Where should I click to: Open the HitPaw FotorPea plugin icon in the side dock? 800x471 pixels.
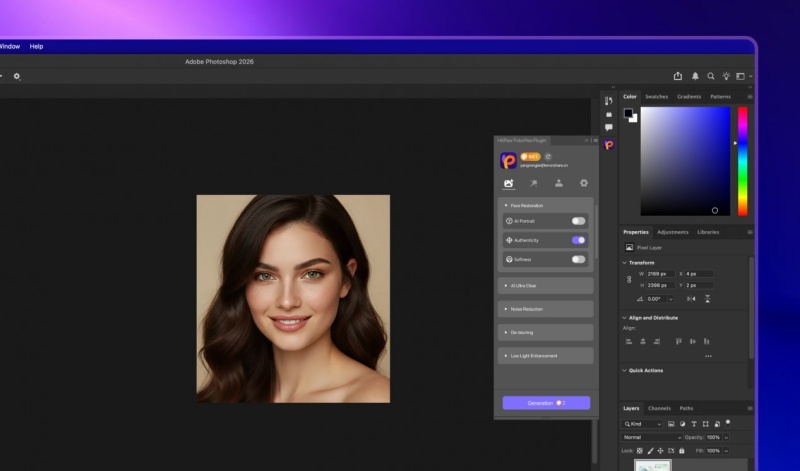(608, 145)
